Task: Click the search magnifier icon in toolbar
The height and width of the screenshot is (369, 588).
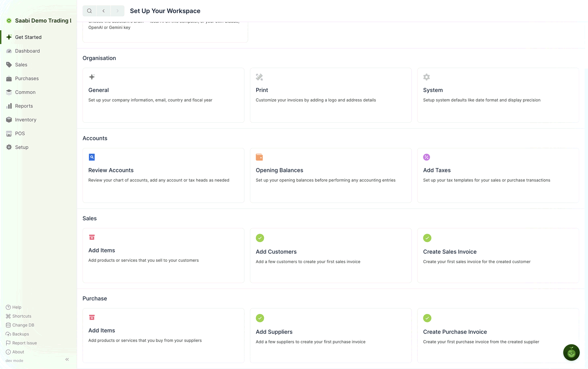Action: (x=89, y=11)
